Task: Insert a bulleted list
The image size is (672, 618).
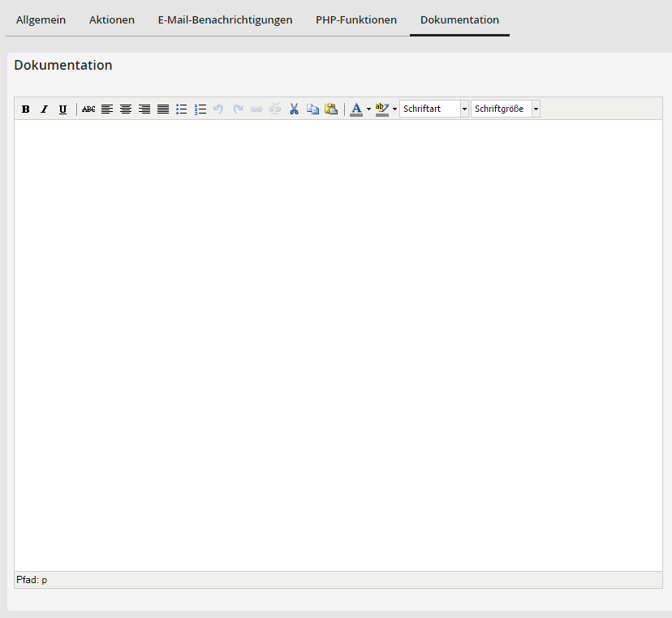Action: [x=182, y=109]
